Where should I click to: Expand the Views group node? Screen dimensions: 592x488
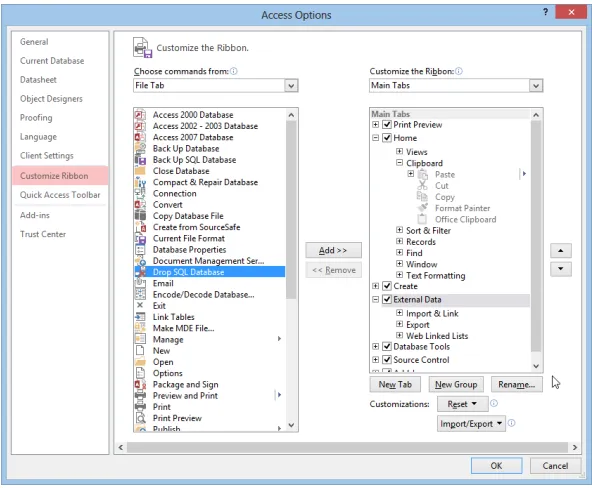tap(399, 151)
